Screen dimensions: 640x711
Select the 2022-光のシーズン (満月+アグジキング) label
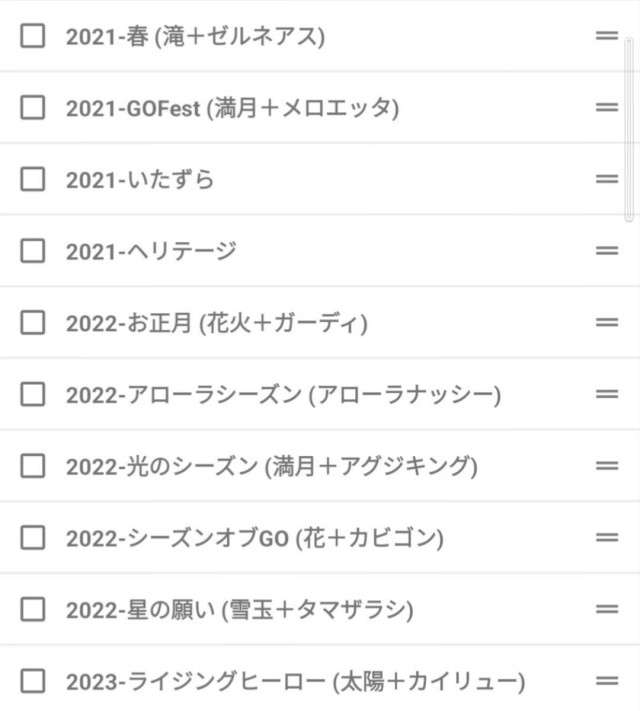point(271,466)
